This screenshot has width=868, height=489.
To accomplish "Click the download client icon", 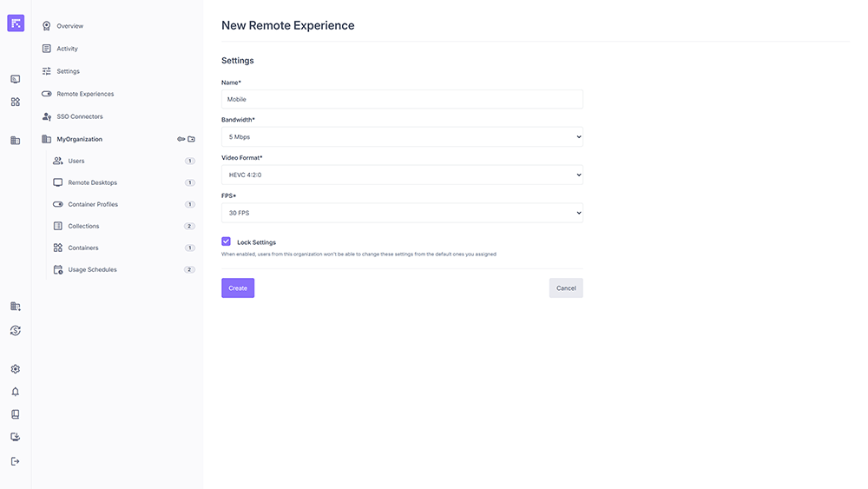I will 15,437.
